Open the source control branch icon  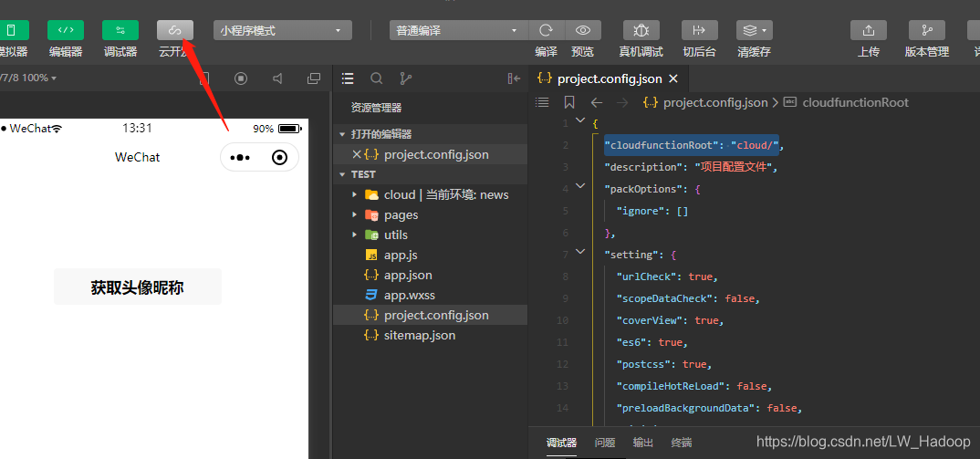coord(406,78)
